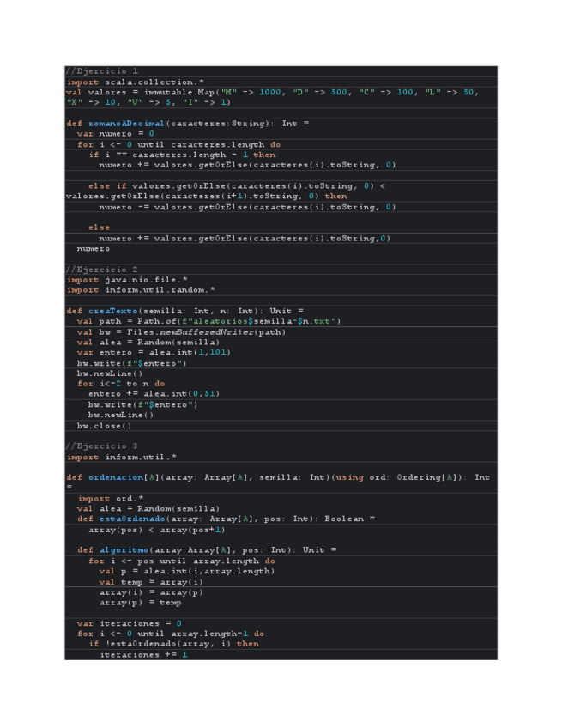The width and height of the screenshot is (562, 728).
Task: Click the //Ejercicio 2 comment line
Action: point(102,270)
